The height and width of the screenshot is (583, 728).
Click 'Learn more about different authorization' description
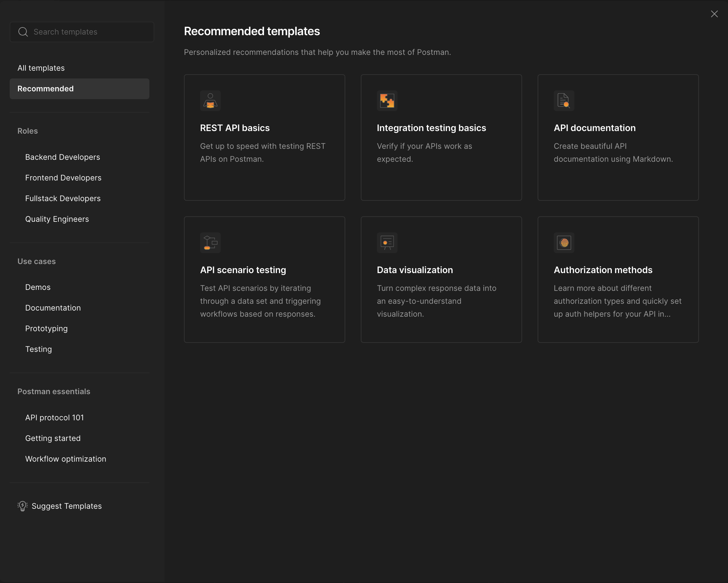618,301
